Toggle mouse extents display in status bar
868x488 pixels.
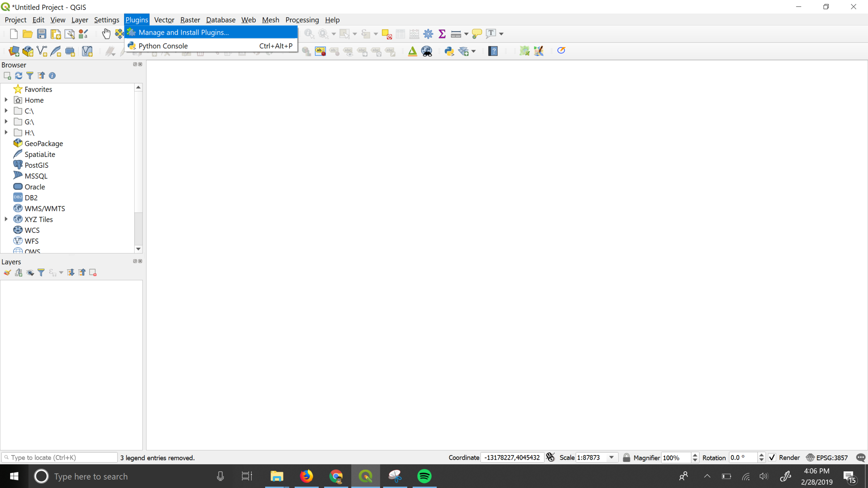click(x=550, y=457)
